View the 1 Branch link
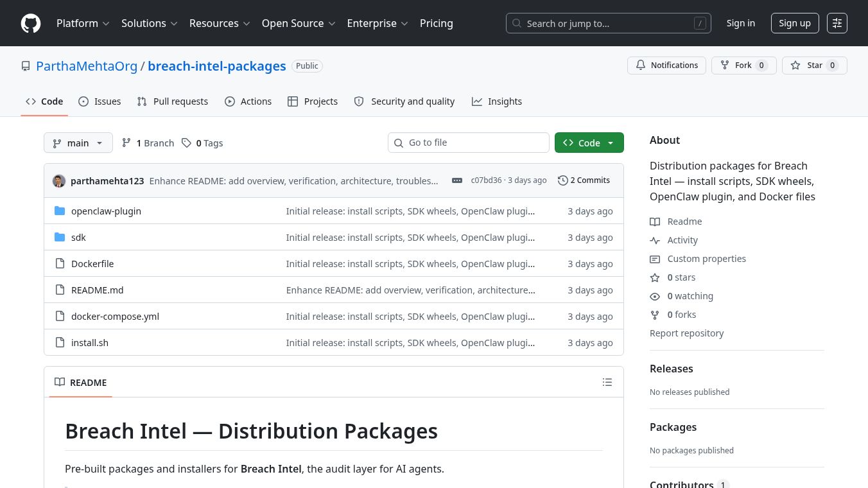Image resolution: width=868 pixels, height=488 pixels. 148,143
